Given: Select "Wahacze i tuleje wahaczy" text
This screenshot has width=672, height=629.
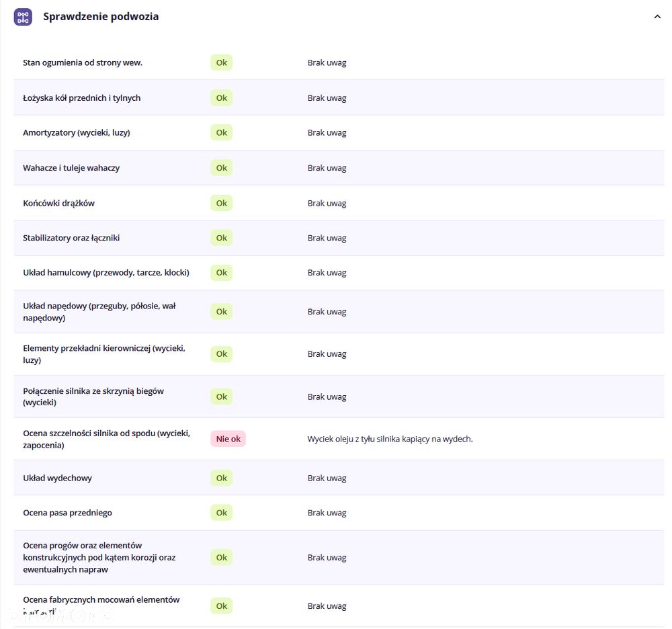Looking at the screenshot, I should click(72, 168).
